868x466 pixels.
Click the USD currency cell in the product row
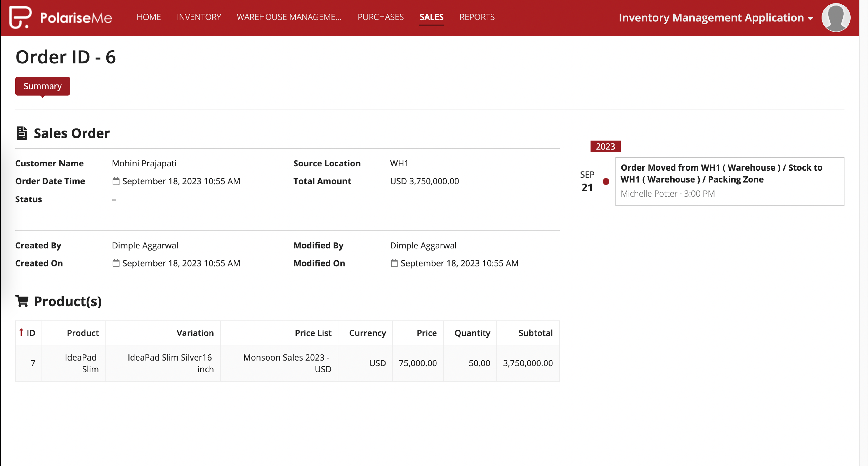tap(365, 363)
